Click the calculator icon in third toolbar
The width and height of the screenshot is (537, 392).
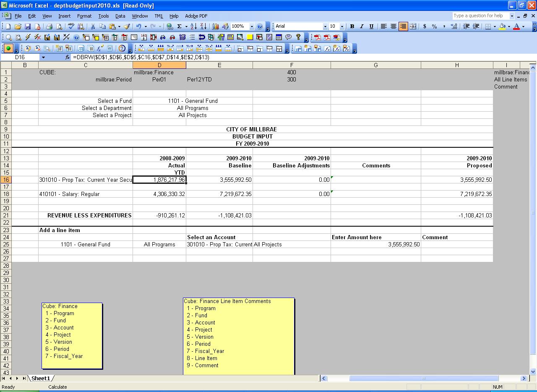pyautogui.click(x=109, y=48)
